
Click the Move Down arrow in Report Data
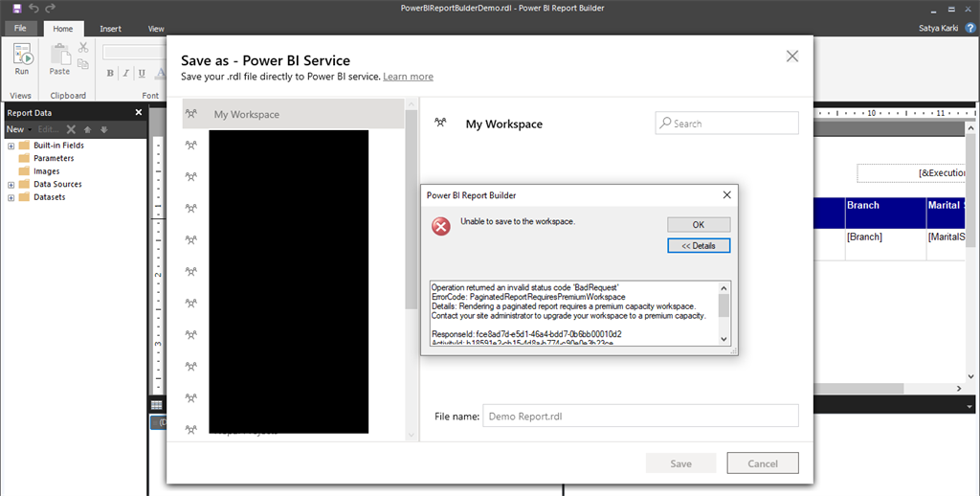[103, 129]
